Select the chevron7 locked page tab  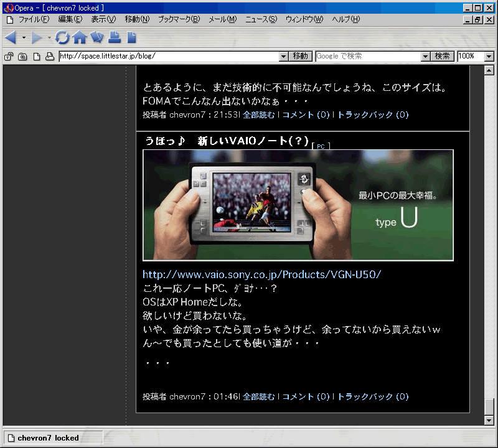(x=54, y=438)
